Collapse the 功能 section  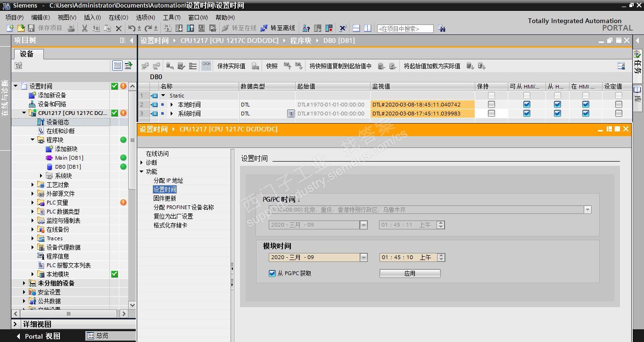click(141, 171)
